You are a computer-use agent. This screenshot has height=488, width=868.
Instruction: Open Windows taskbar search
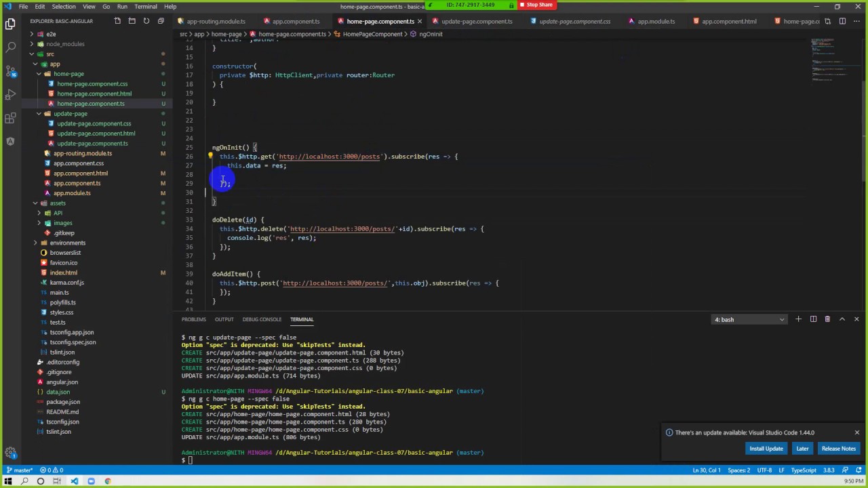tap(24, 481)
